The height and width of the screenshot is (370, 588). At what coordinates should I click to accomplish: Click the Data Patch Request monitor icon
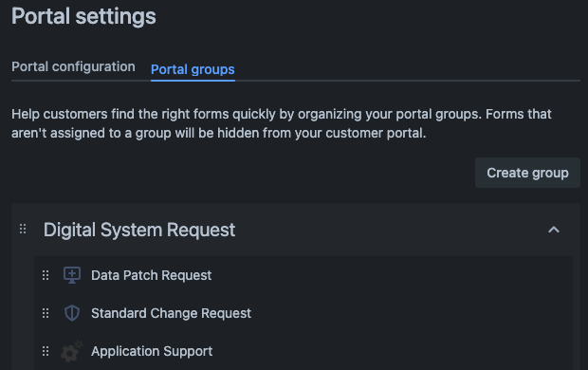coord(72,275)
